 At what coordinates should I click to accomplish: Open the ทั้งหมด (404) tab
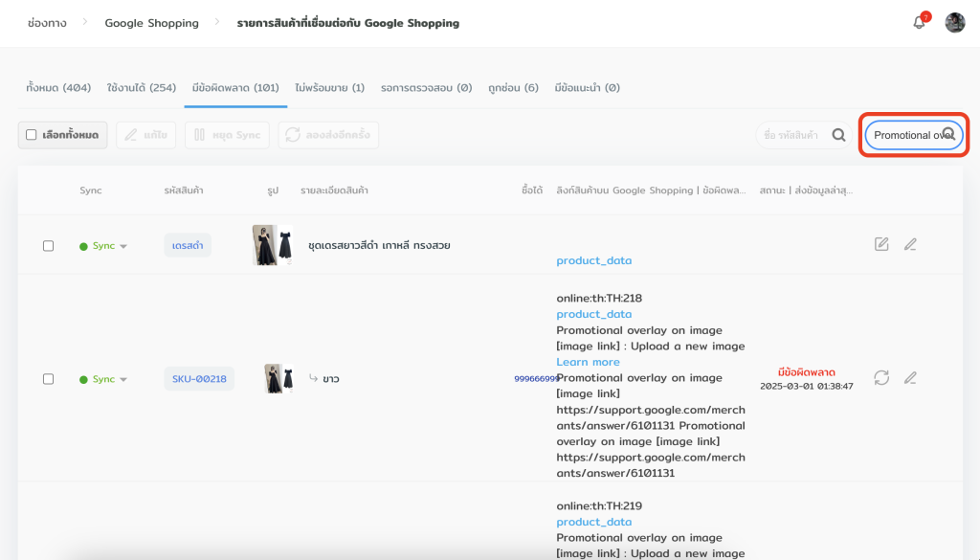click(58, 88)
